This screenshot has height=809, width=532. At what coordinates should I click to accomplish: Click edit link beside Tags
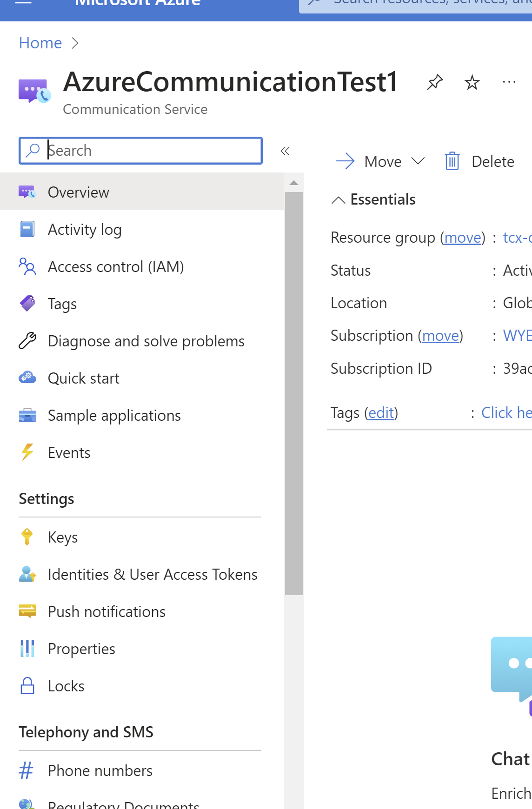pyautogui.click(x=381, y=412)
